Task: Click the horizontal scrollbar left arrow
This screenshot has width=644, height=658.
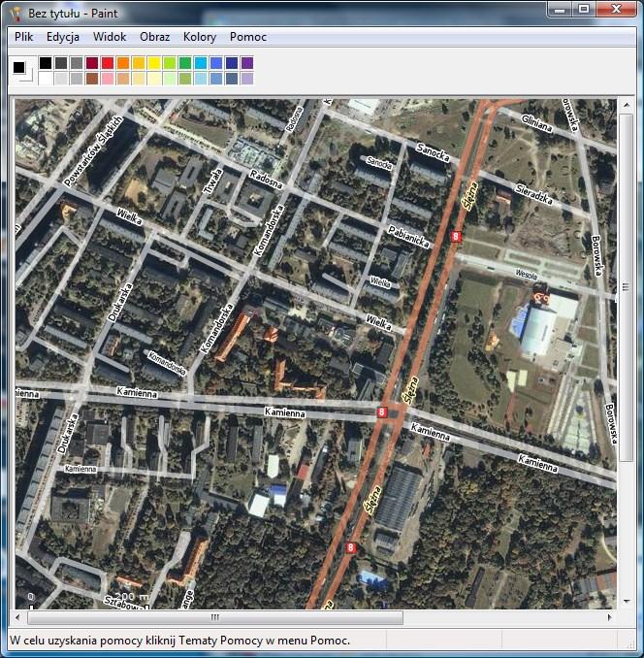Action: click(18, 617)
